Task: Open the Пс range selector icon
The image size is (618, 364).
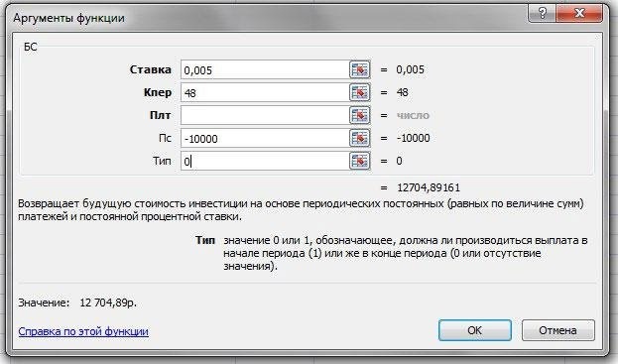Action: pyautogui.click(x=359, y=138)
